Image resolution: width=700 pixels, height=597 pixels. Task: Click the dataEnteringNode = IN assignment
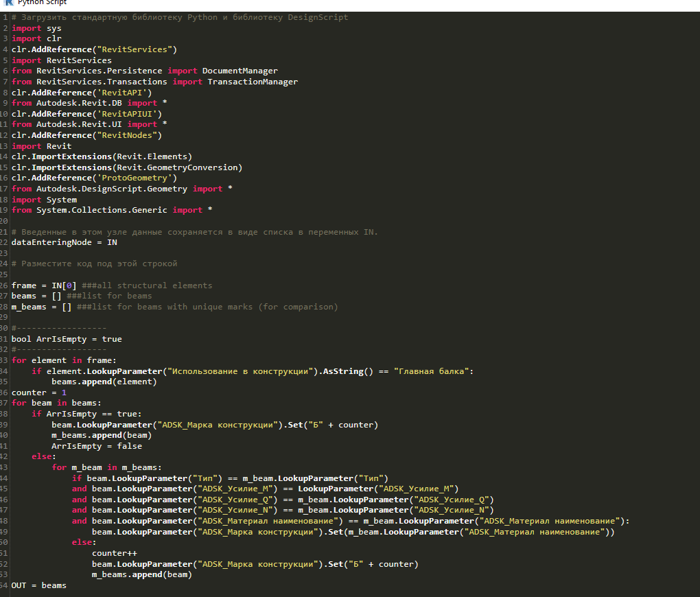tap(64, 242)
